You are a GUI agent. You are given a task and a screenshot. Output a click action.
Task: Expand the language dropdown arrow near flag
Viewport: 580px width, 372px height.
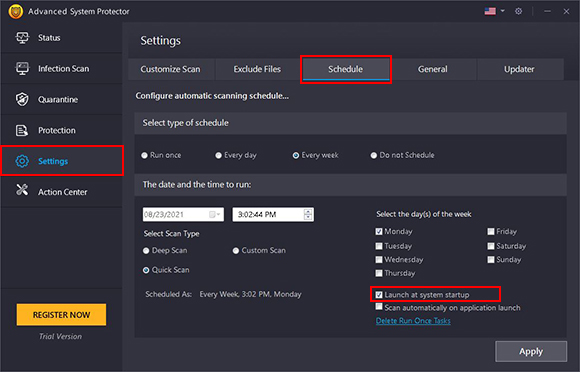coord(502,11)
